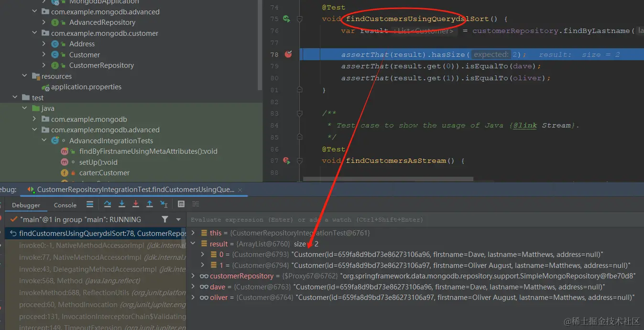Expand the 'dave' Customer variable
The image size is (644, 330).
193,287
